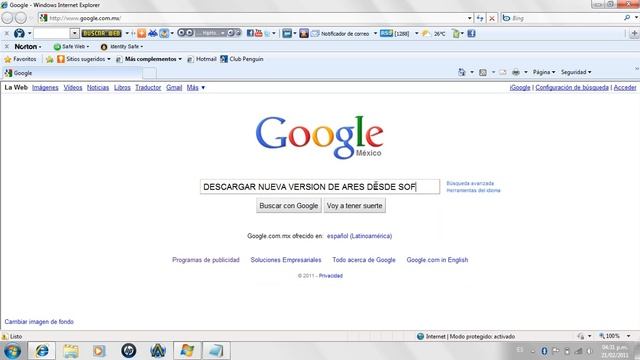Click the Google browser tab
The width and height of the screenshot is (640, 360).
click(x=72, y=73)
